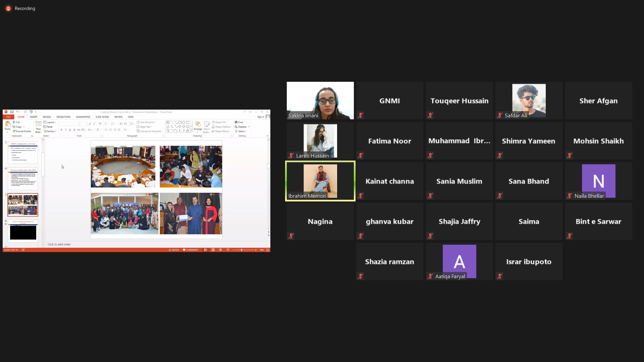
Task: Open the SLIDE SHOW ribbon tab
Action: point(102,117)
